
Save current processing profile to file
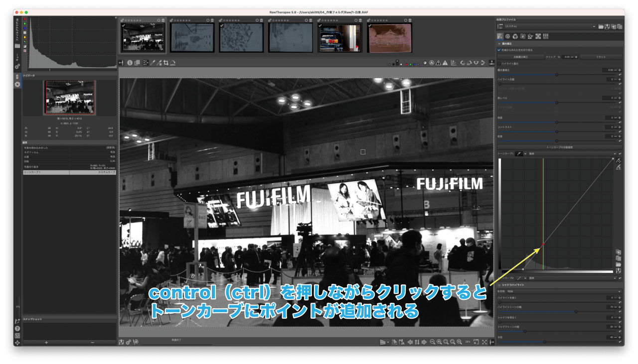click(607, 26)
